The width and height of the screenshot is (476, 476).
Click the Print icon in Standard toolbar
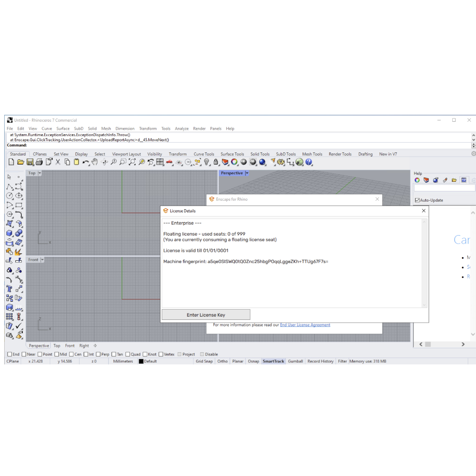point(39,162)
